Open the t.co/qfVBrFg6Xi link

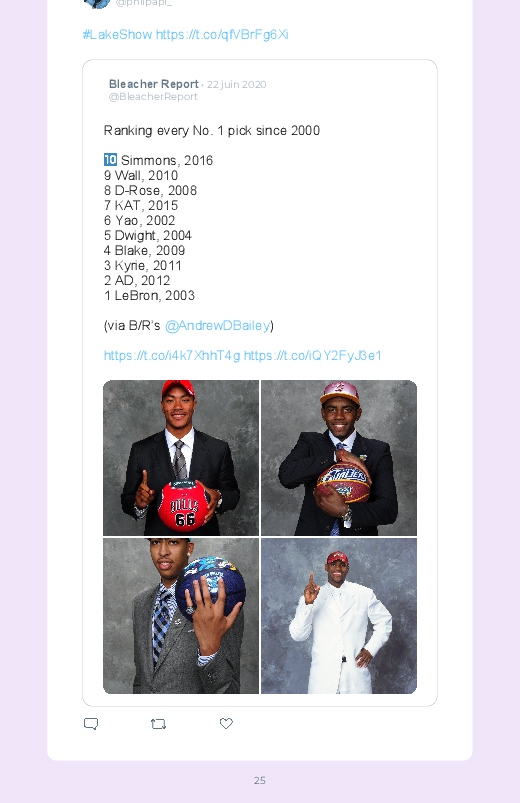222,34
